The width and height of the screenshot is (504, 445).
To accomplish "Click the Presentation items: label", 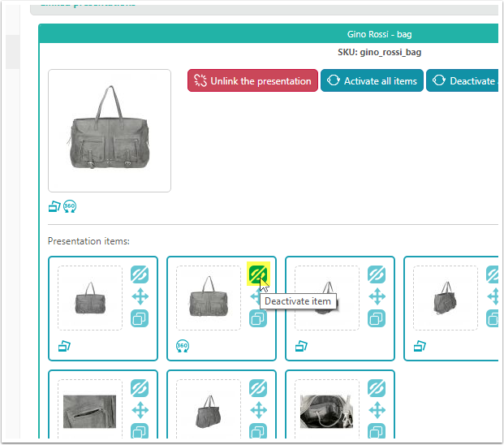I will 88,241.
